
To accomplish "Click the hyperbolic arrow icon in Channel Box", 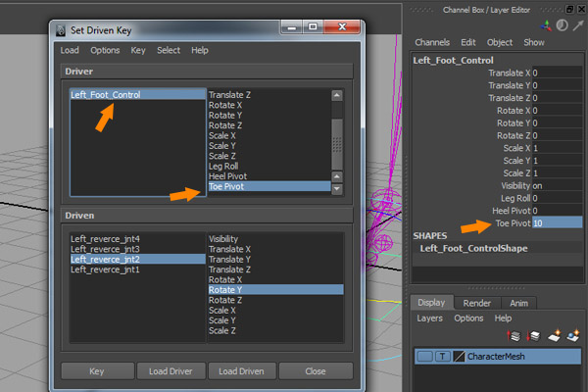I will (x=578, y=25).
